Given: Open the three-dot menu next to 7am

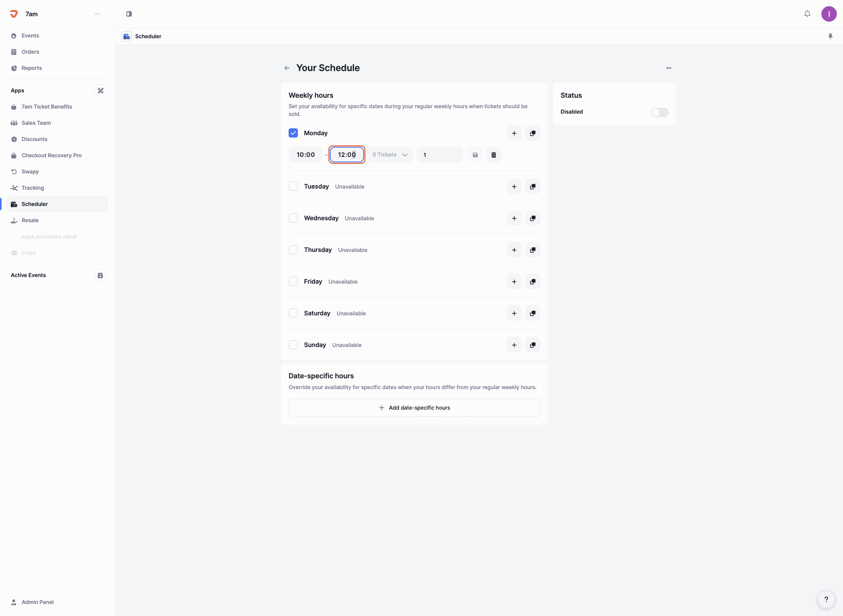Looking at the screenshot, I should [97, 14].
